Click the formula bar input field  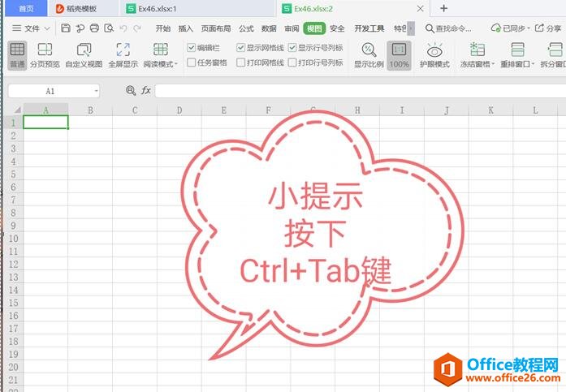click(x=361, y=91)
